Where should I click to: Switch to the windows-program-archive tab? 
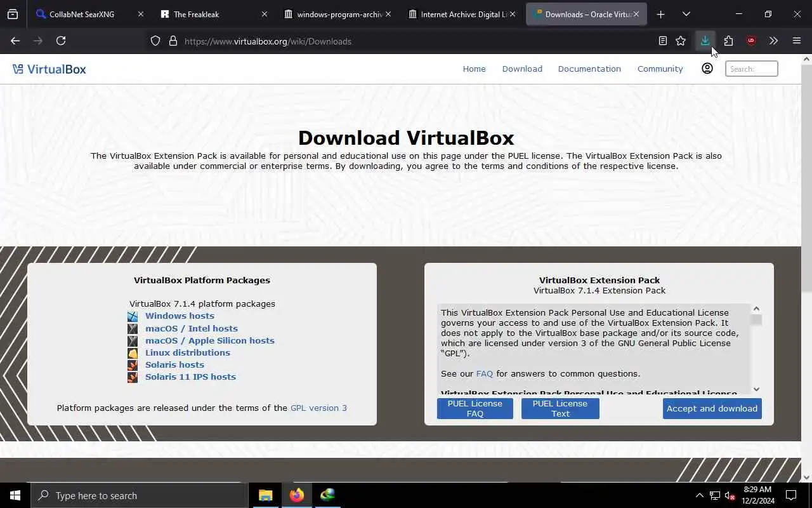point(339,14)
